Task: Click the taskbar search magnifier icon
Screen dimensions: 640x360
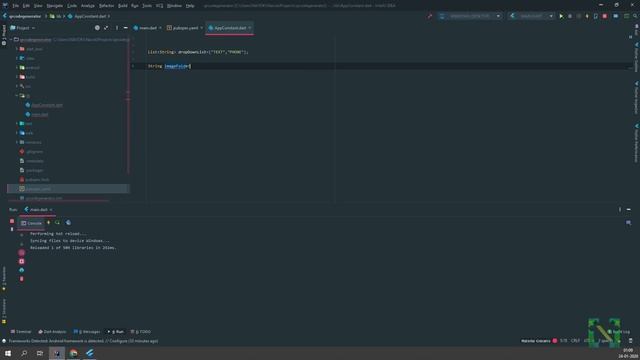Action: 24,353
